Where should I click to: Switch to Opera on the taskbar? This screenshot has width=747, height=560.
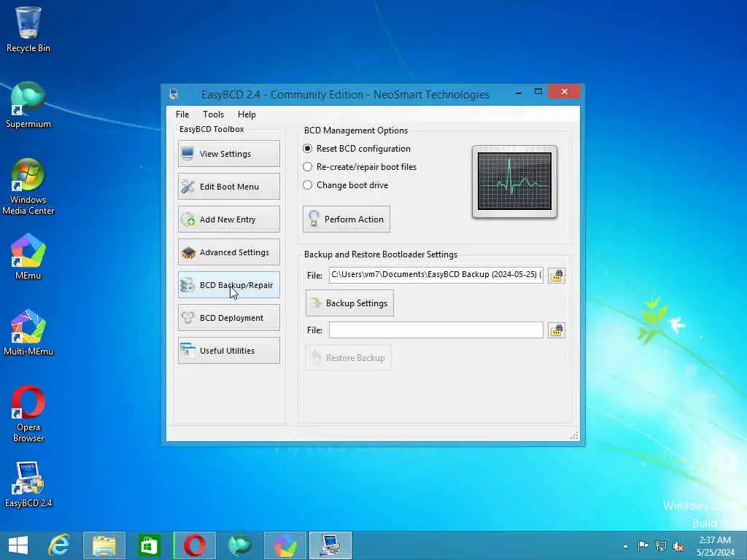[194, 545]
